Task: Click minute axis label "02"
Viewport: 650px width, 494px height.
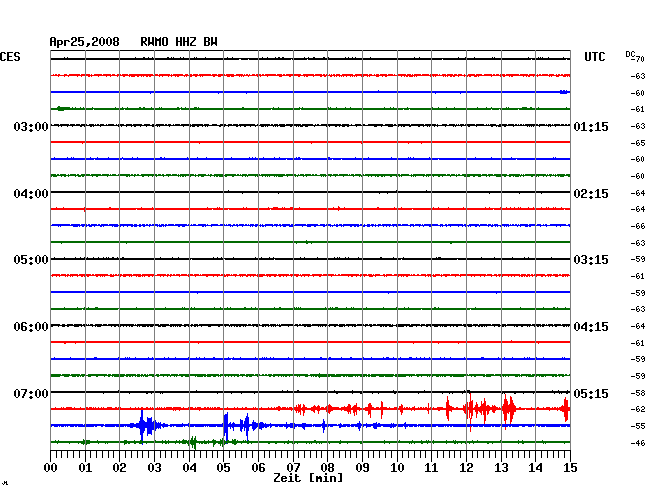Action: pos(119,467)
